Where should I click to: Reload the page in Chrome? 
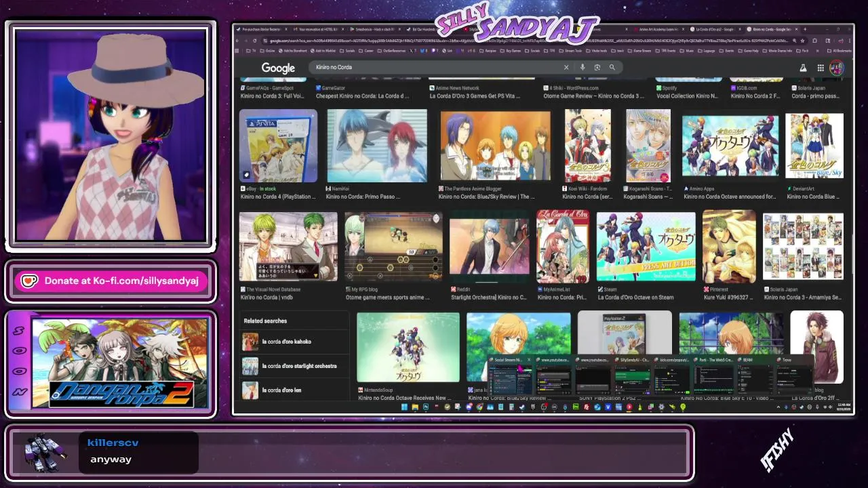click(x=254, y=41)
